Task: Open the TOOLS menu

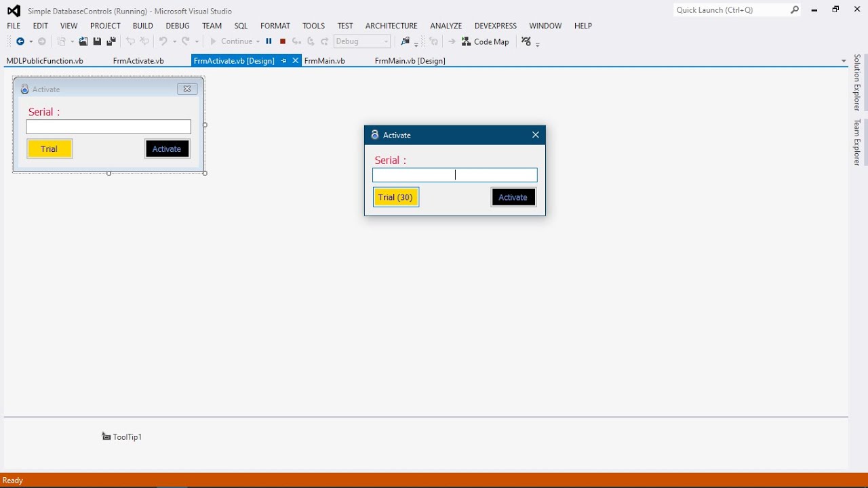Action: (313, 26)
